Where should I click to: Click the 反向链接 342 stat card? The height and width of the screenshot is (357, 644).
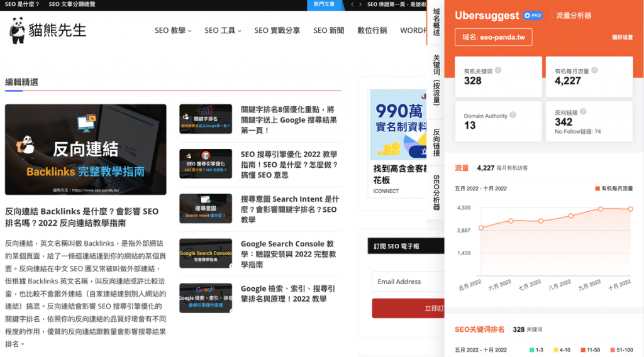[589, 121]
